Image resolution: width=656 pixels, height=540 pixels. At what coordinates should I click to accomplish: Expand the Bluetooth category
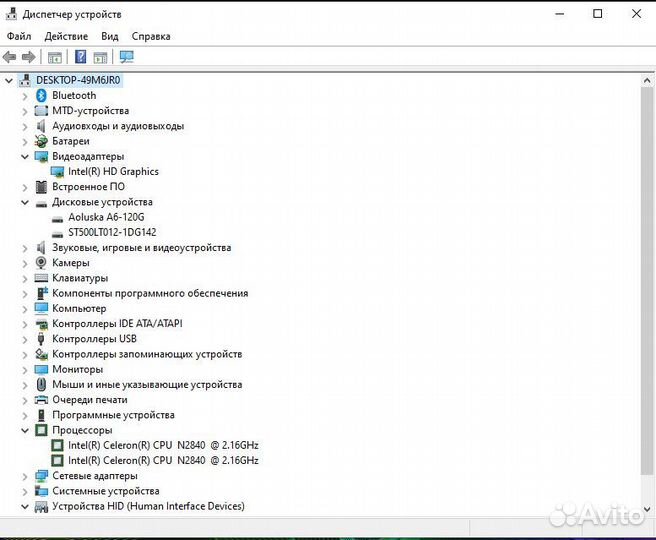pyautogui.click(x=25, y=96)
